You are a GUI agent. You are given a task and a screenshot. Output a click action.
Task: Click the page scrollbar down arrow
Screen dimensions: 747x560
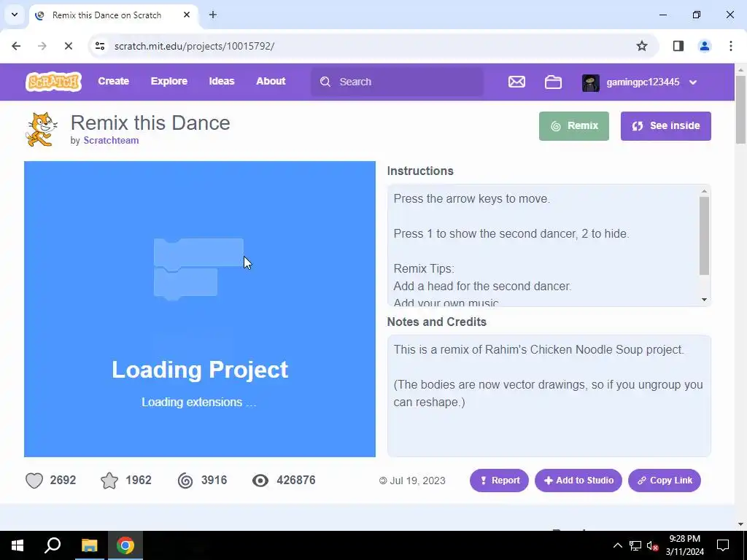(740, 525)
